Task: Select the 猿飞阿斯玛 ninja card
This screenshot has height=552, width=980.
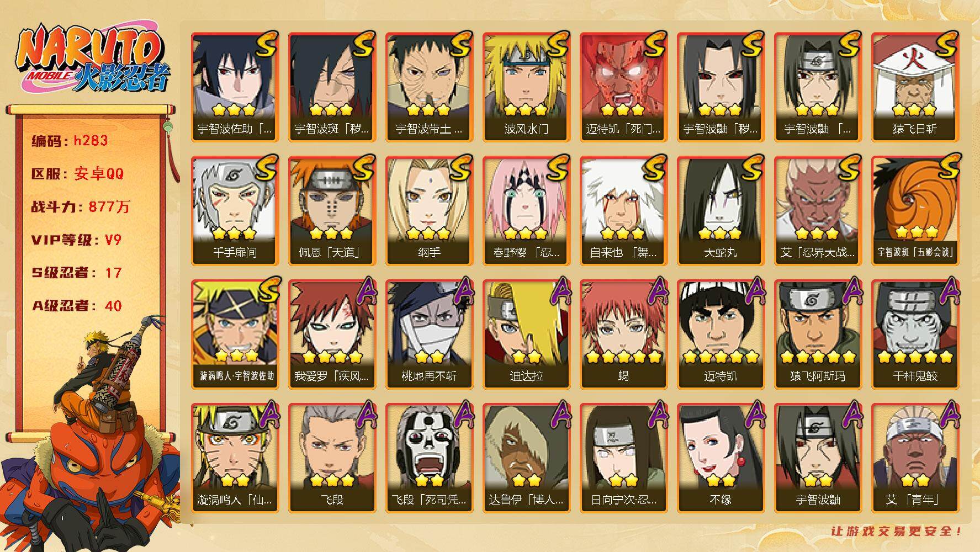Action: pyautogui.click(x=818, y=335)
